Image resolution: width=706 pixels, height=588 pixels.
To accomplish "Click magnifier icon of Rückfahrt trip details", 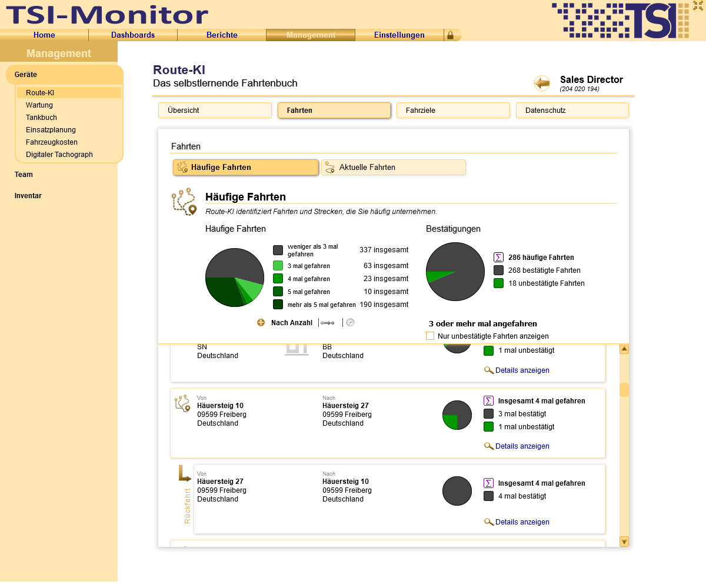I will coord(489,522).
